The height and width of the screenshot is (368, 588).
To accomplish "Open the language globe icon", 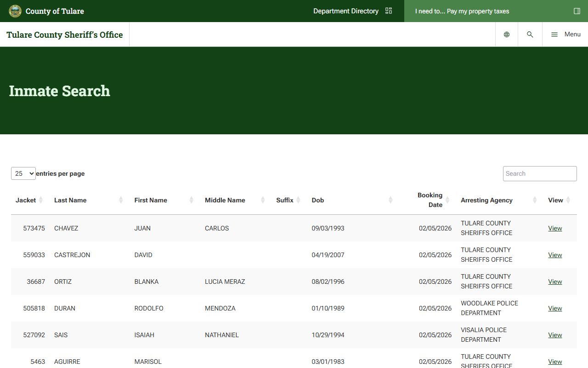I will 507,34.
